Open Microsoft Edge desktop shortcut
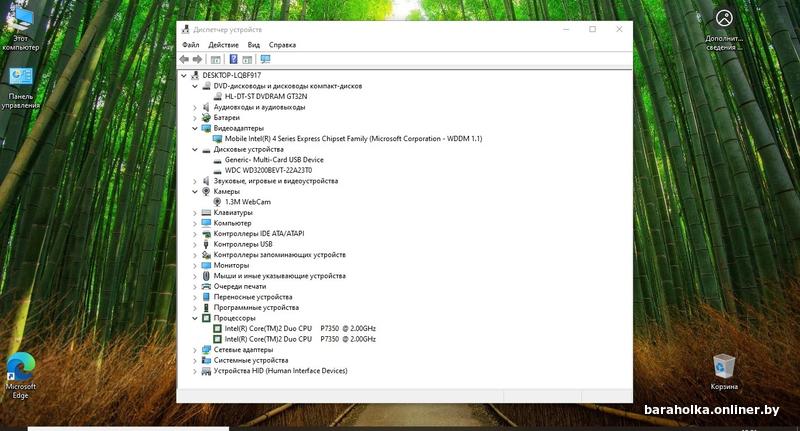800x431 pixels. click(x=20, y=375)
